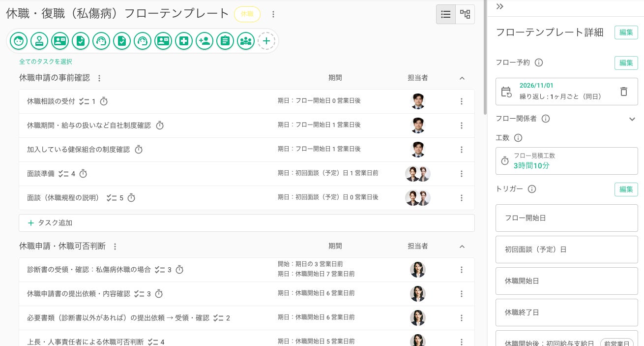This screenshot has height=346, width=644.
Task: Click timer icon on 面談準備 row
Action: click(83, 174)
